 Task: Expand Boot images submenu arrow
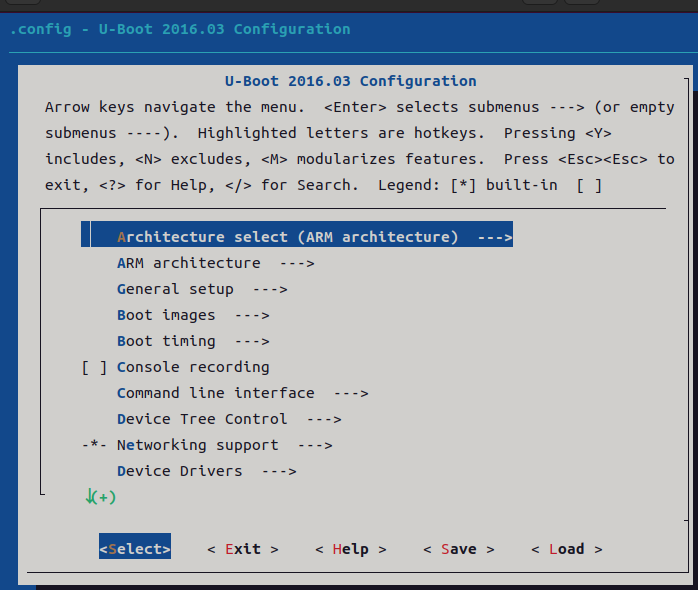(x=252, y=315)
